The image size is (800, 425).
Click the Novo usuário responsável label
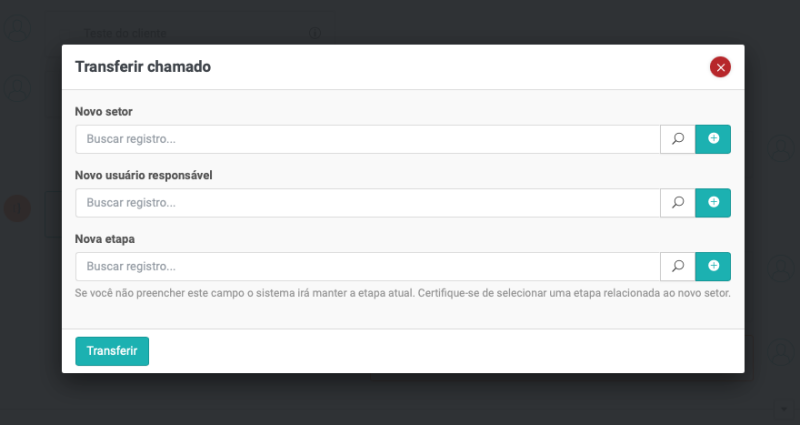pyautogui.click(x=143, y=175)
